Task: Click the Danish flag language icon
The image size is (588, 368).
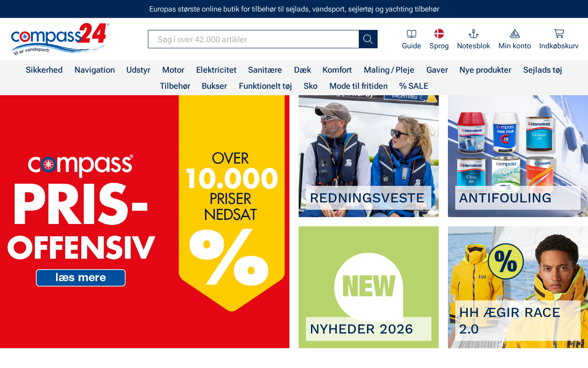Action: click(x=439, y=34)
